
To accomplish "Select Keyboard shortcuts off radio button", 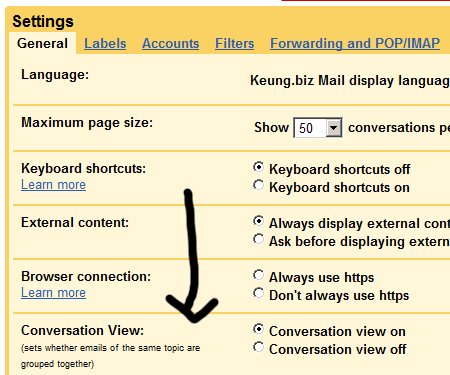I will click(258, 167).
